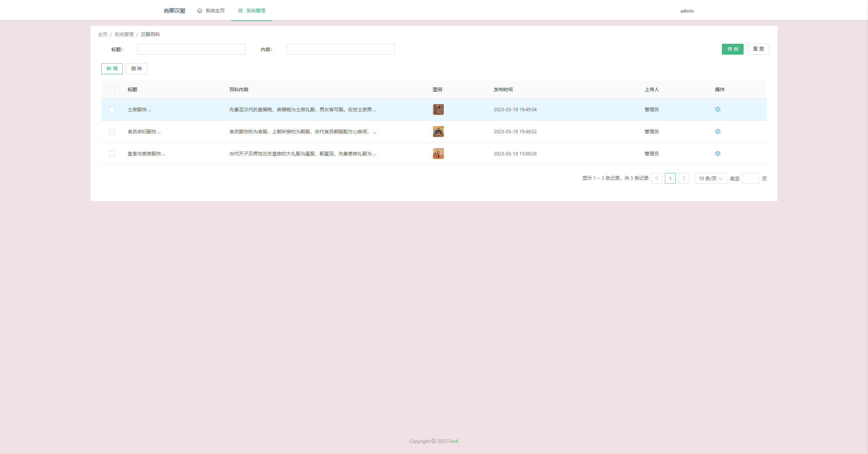Open settings gear for 士庶服饰 row
Screen dimensions: 868x454
click(x=717, y=109)
